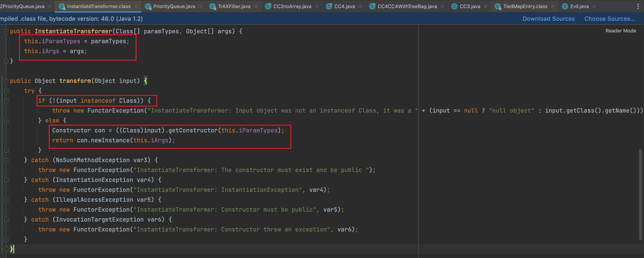Click the CC2noArray.java runnable class icon
The height and width of the screenshot is (258, 644).
(268, 6)
